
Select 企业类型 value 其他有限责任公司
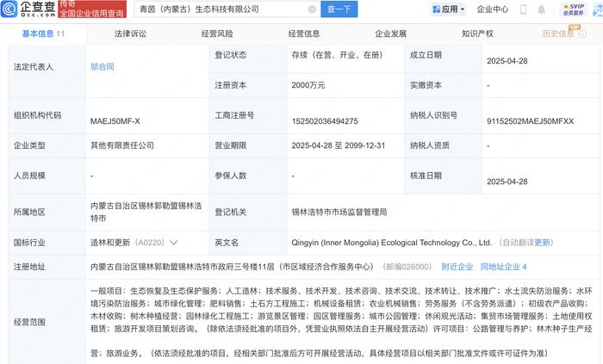122,145
